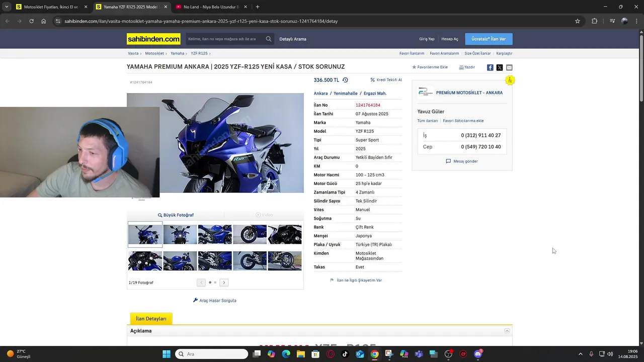Image resolution: width=644 pixels, height=362 pixels.
Task: Click Ücretsiz İlan Ver button
Action: click(489, 39)
